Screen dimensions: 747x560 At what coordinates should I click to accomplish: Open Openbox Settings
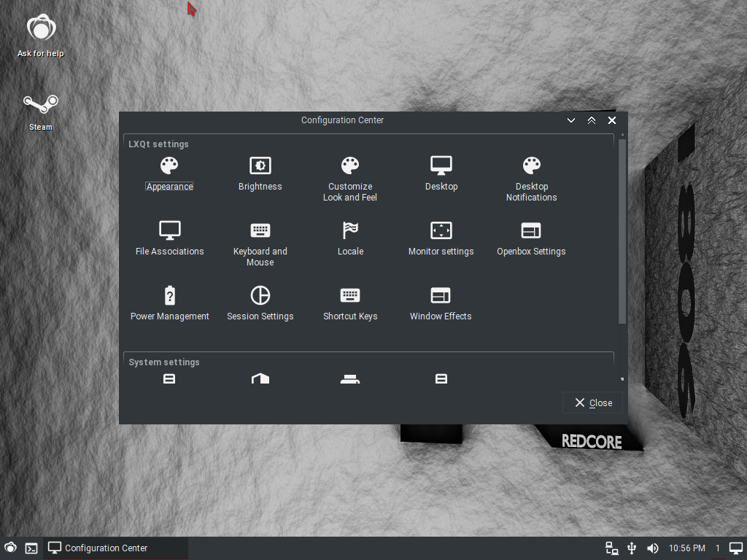pos(531,238)
